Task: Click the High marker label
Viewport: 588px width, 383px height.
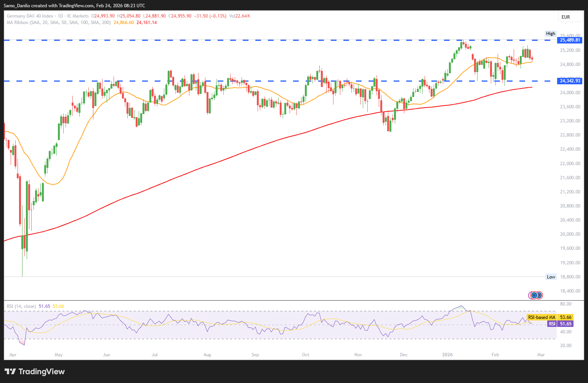Action: (x=550, y=34)
